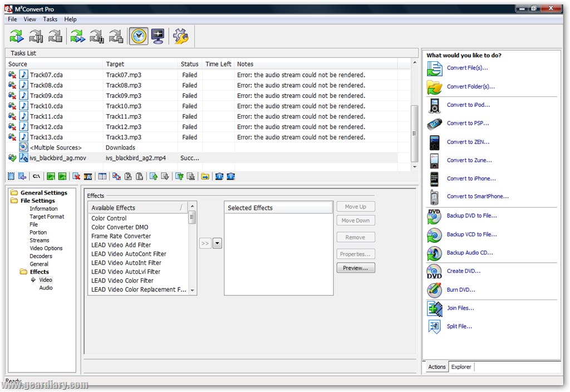Screen dimensions: 570x392
Task: Open the Tasks menu
Action: (50, 19)
